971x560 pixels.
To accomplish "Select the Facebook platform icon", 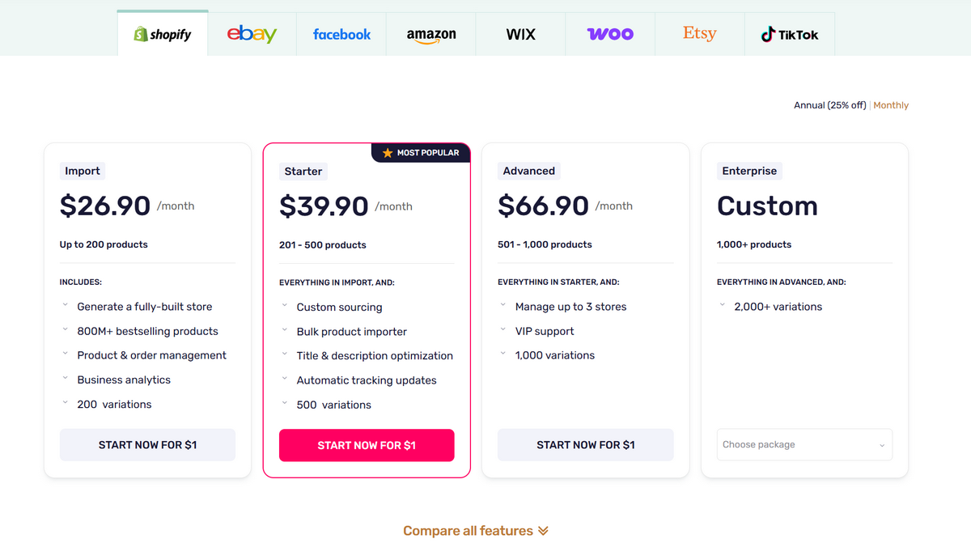I will (x=341, y=34).
